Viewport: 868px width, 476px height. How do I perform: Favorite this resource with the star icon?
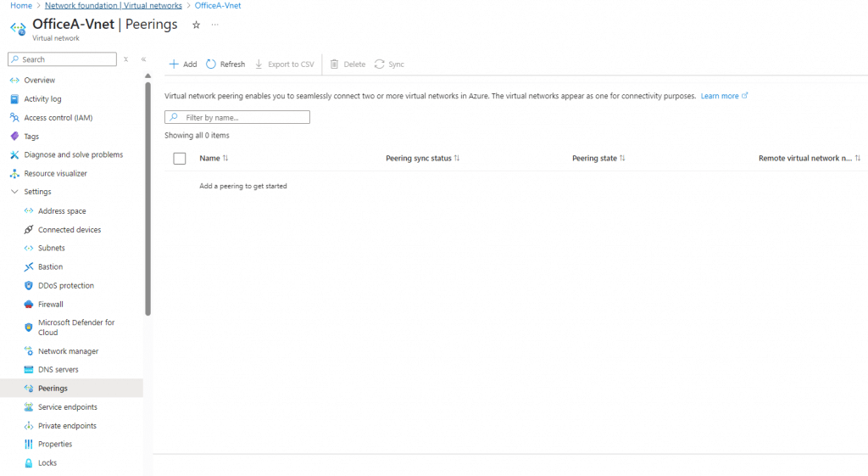coord(197,25)
